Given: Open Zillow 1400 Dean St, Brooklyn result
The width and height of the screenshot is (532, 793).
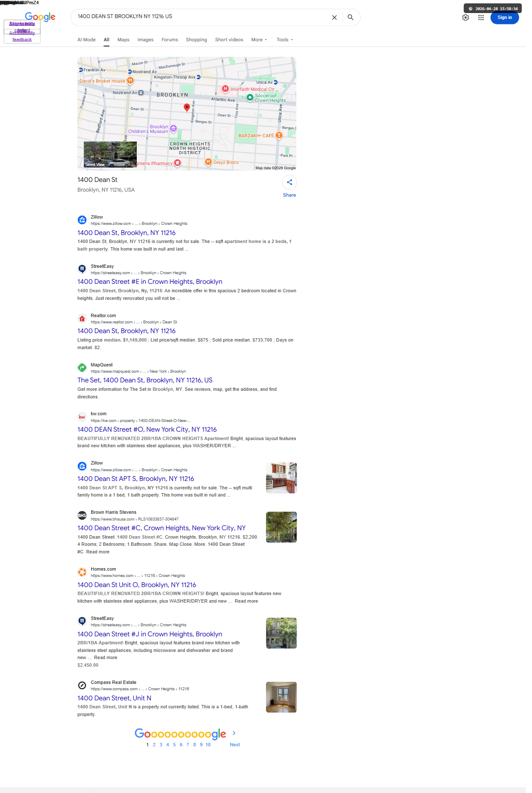Looking at the screenshot, I should coord(126,232).
